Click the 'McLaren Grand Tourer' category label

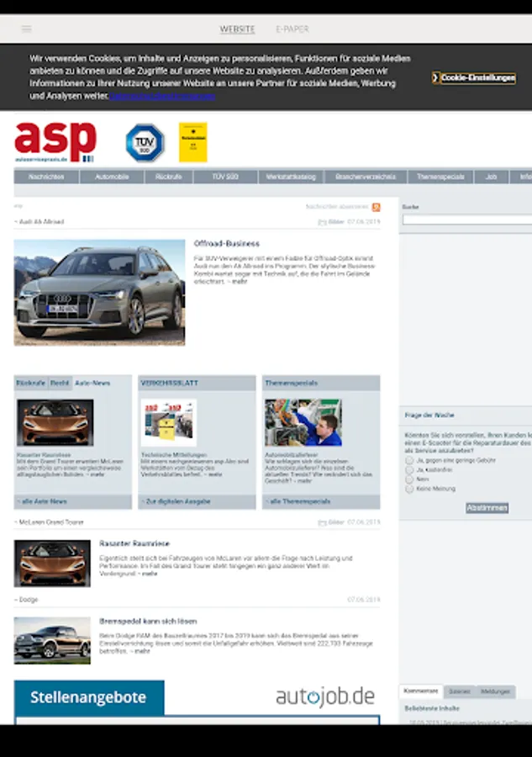pos(50,522)
